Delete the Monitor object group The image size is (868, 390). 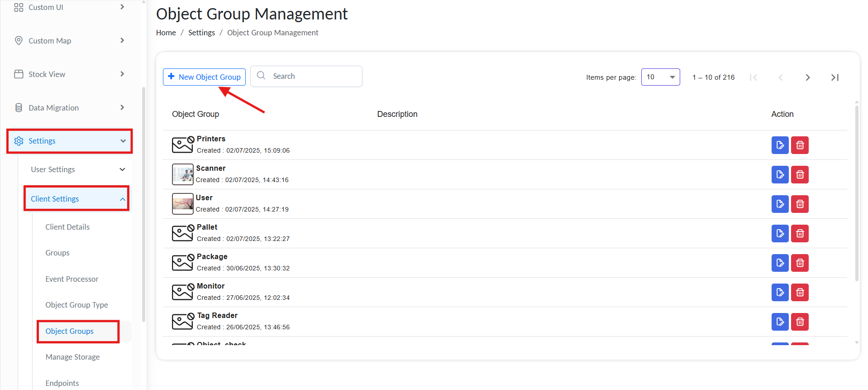[x=799, y=293]
